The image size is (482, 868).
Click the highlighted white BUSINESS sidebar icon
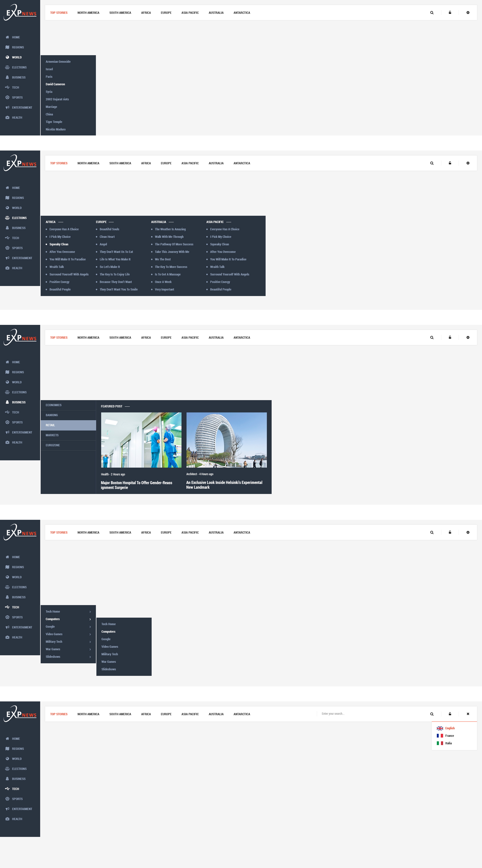(x=8, y=402)
